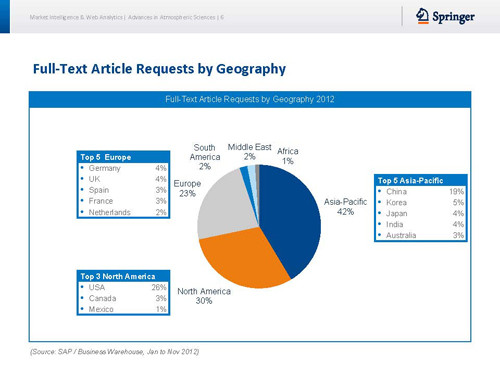This screenshot has height=375, width=500.
Task: Click the North America 30% label
Action: click(204, 296)
